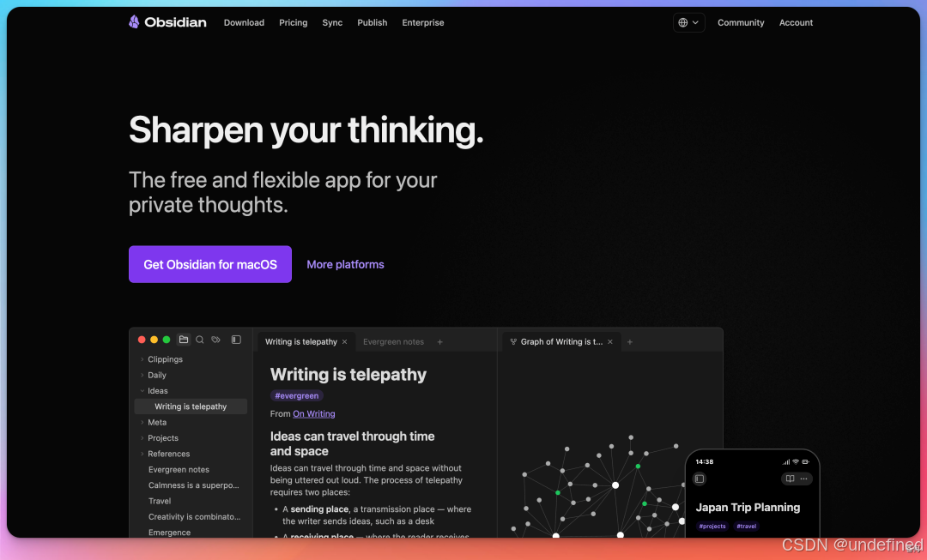Click the #projects tag in phone mockup
Viewport: 927px width, 560px height.
point(712,527)
